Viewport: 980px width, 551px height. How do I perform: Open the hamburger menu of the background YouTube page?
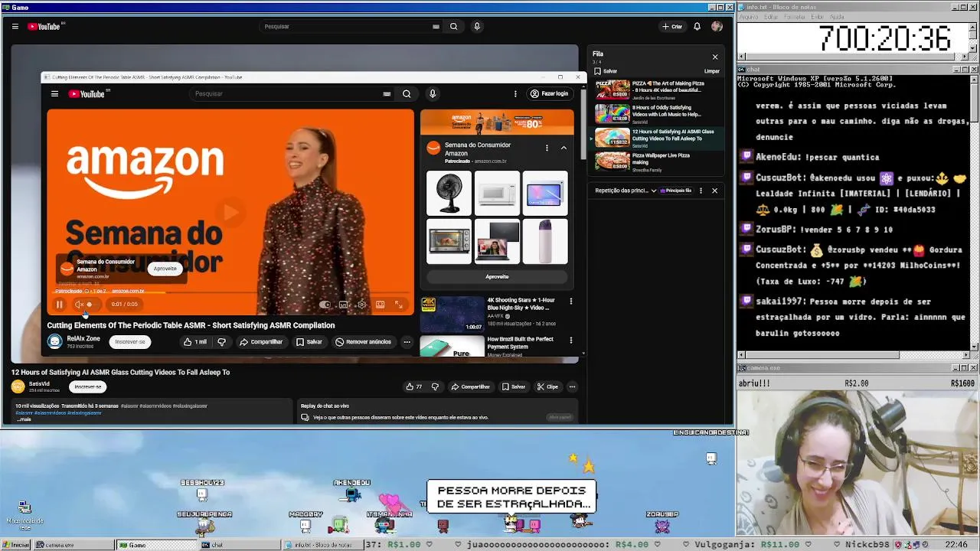pos(15,26)
